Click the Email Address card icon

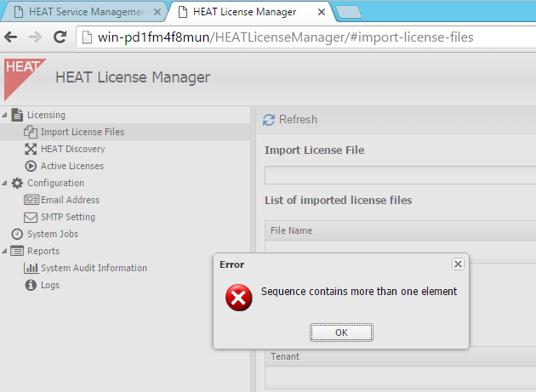point(31,200)
